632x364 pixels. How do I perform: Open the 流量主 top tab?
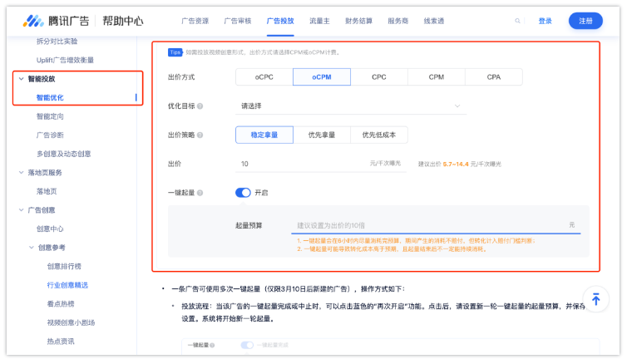pyautogui.click(x=319, y=21)
